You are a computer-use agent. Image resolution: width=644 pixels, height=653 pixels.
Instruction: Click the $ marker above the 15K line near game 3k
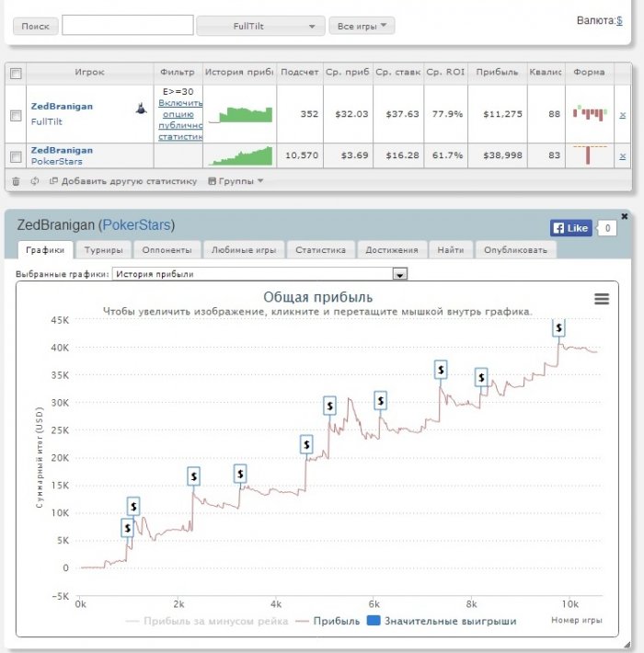pos(240,474)
